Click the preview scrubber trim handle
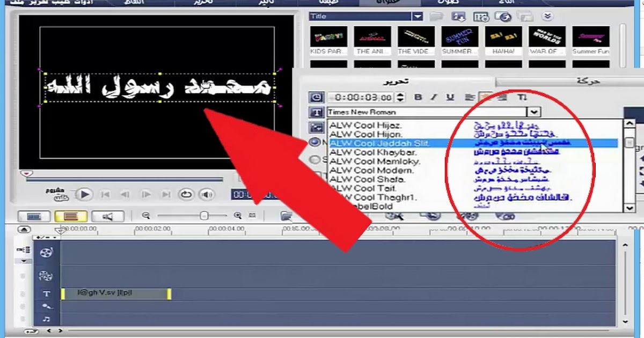Viewport: 644px width, 338px height. coord(26,173)
